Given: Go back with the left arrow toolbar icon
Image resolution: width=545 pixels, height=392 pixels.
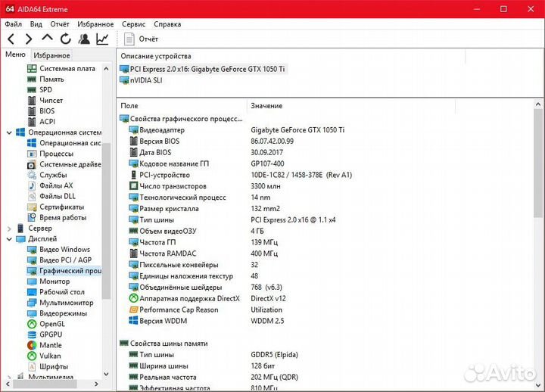Looking at the screenshot, I should tap(11, 39).
